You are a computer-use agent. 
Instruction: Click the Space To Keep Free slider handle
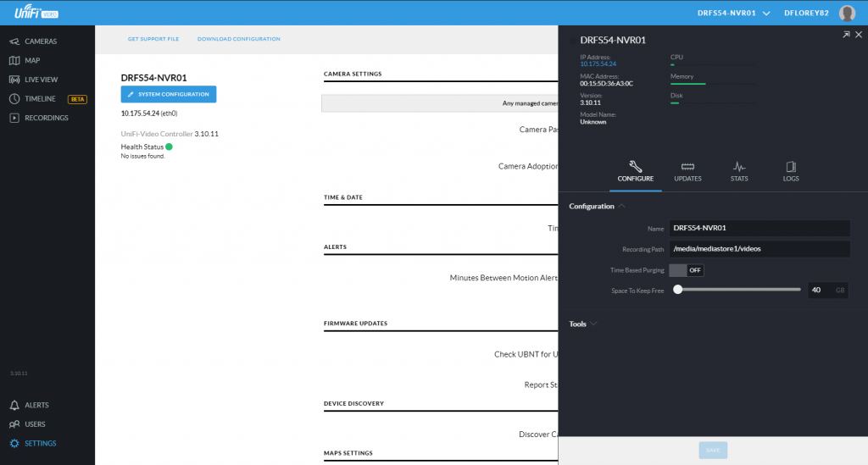pyautogui.click(x=677, y=289)
